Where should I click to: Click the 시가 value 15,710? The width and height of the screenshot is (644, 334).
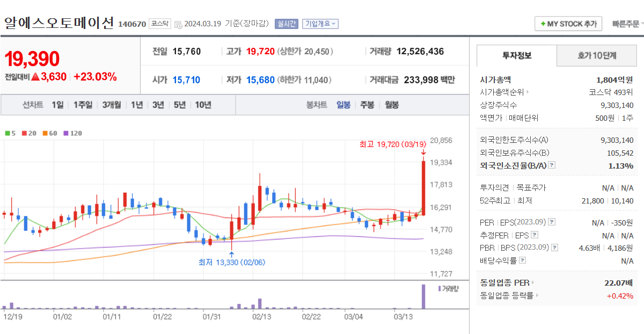click(186, 80)
